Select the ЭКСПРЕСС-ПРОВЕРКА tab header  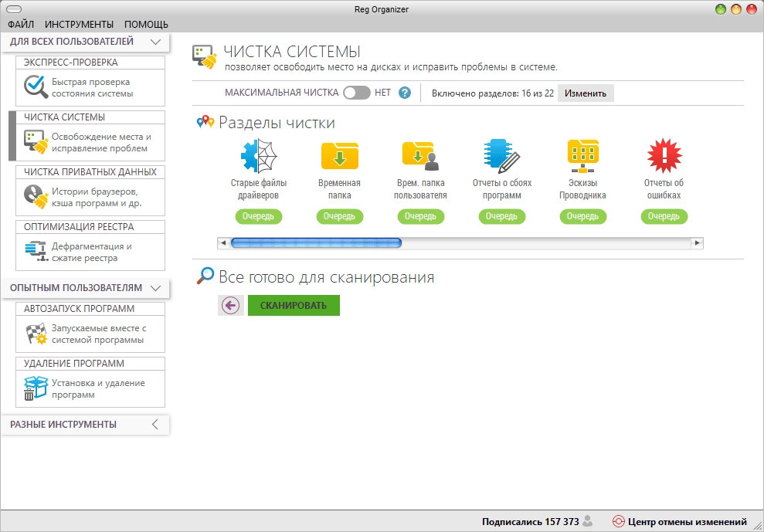click(90, 63)
